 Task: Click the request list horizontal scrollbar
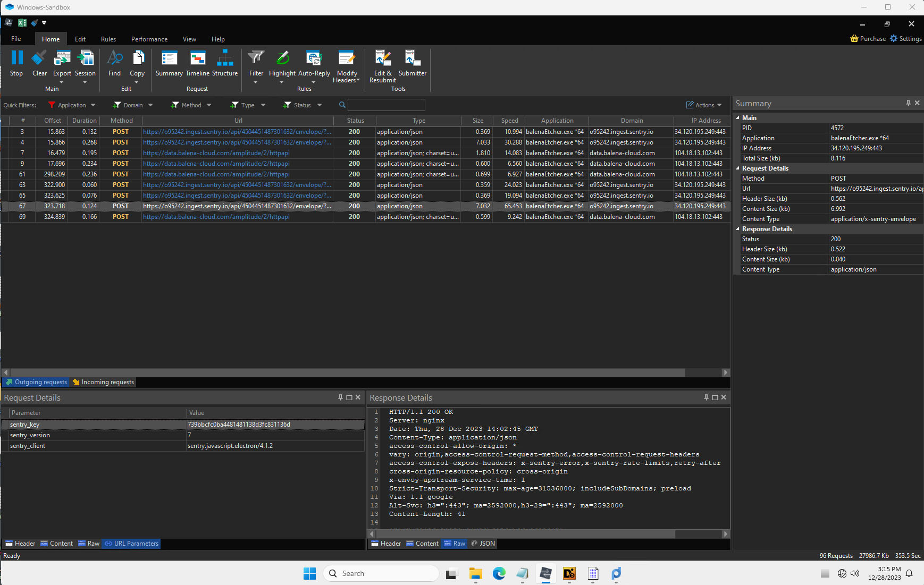347,372
